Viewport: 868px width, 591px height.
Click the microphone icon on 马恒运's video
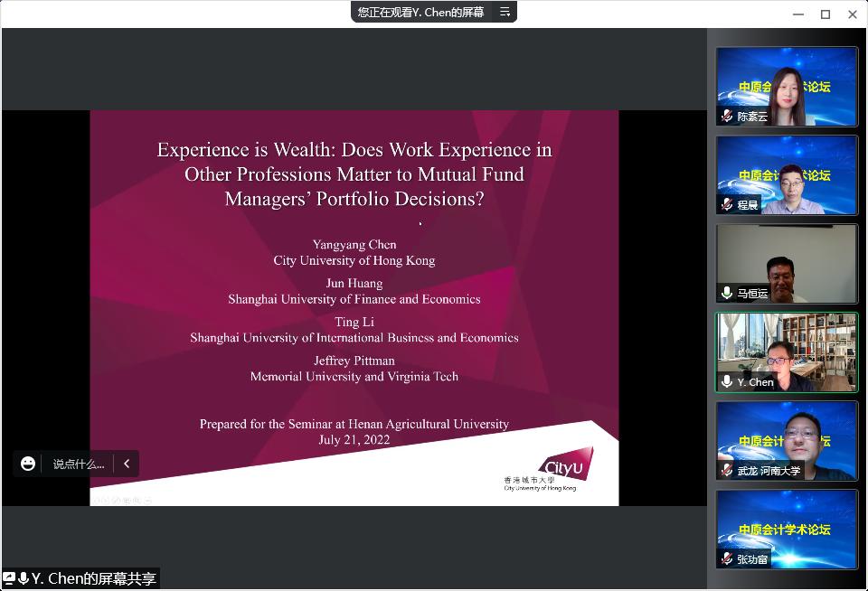727,294
